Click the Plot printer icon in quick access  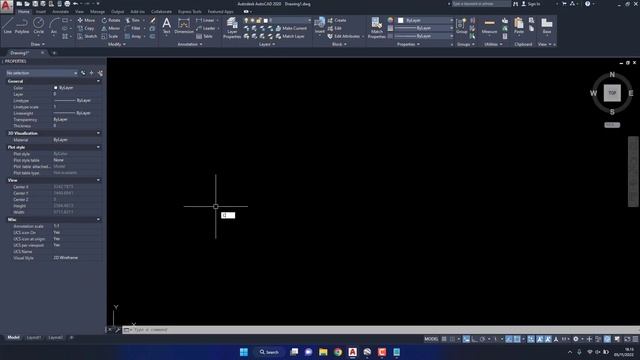click(67, 4)
